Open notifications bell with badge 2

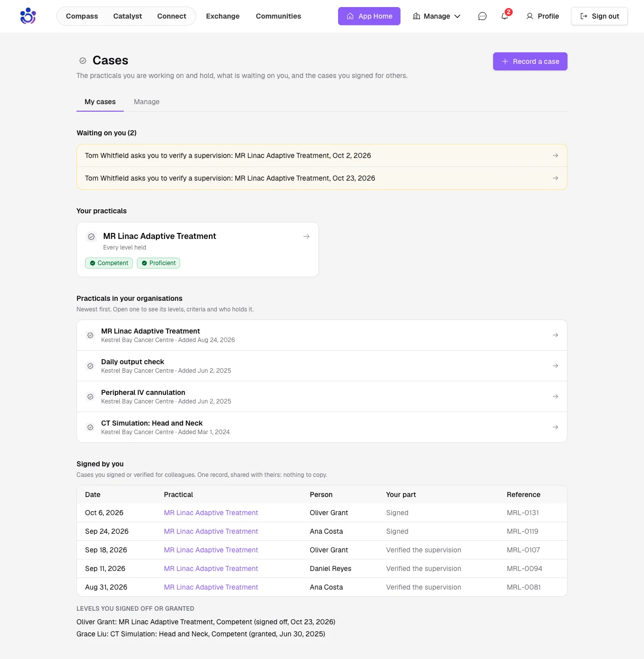(x=505, y=16)
